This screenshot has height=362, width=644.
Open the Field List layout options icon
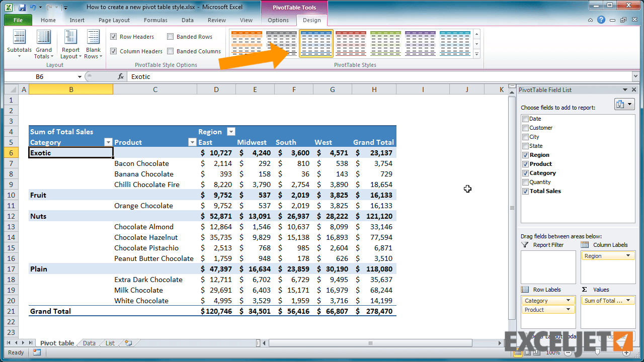pos(624,104)
